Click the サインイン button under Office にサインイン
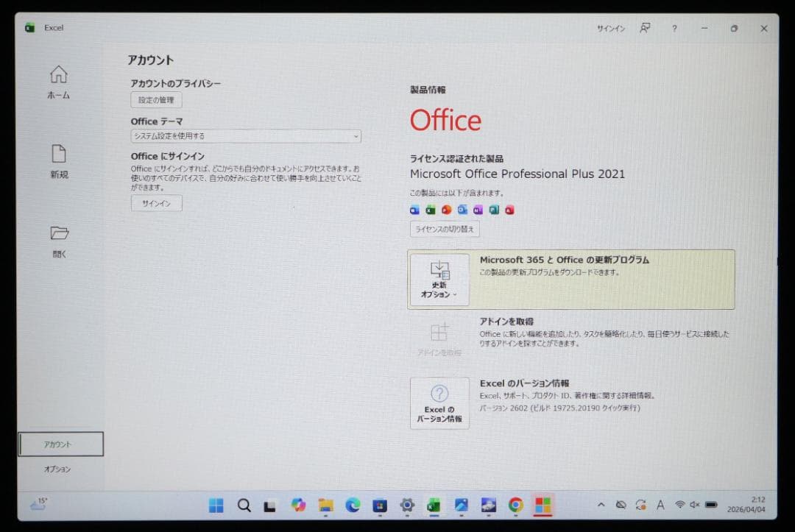This screenshot has height=532, width=795. (x=156, y=203)
